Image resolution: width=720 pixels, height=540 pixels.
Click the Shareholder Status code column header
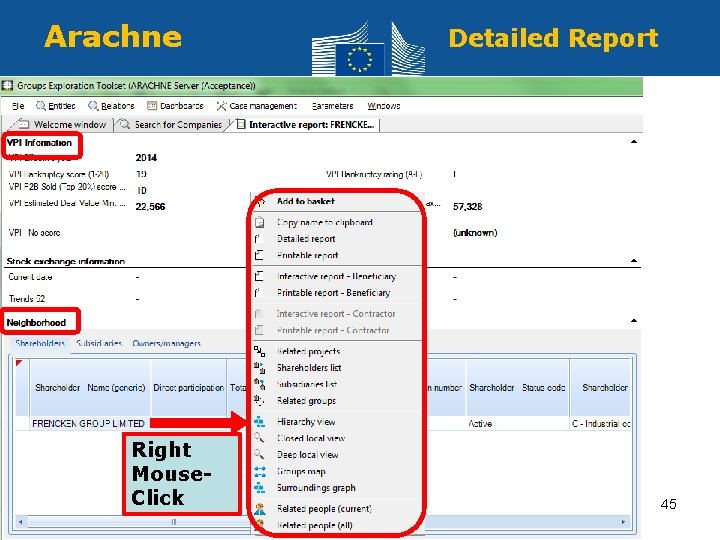[517, 388]
